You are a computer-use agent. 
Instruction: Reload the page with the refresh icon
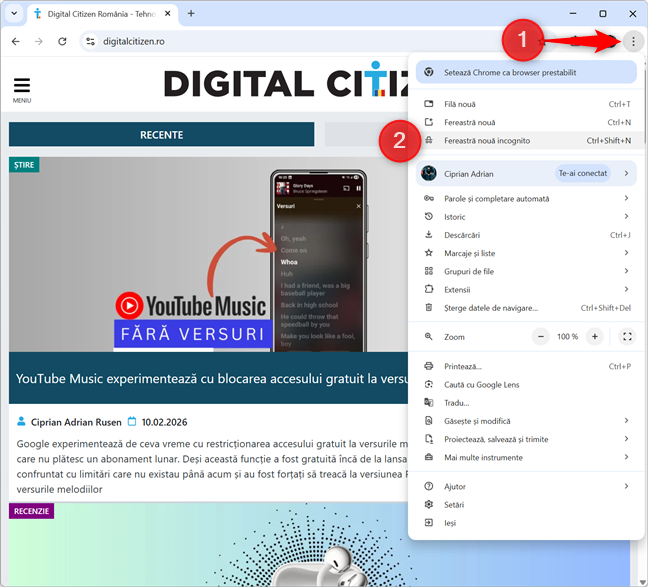point(62,41)
